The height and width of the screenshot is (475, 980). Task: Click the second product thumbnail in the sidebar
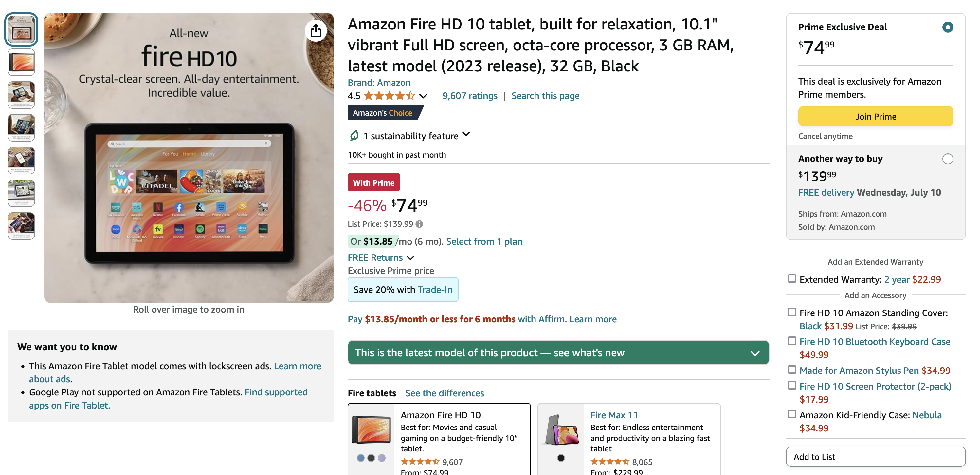coord(21,62)
